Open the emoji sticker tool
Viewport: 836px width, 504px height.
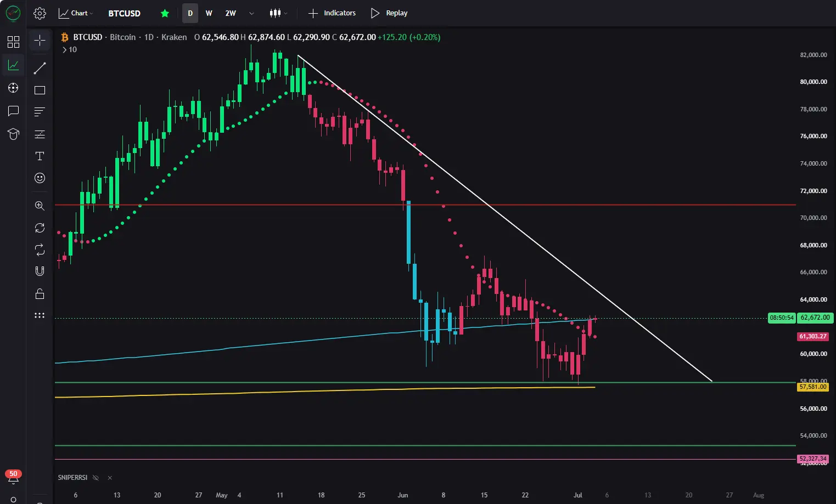pyautogui.click(x=40, y=178)
